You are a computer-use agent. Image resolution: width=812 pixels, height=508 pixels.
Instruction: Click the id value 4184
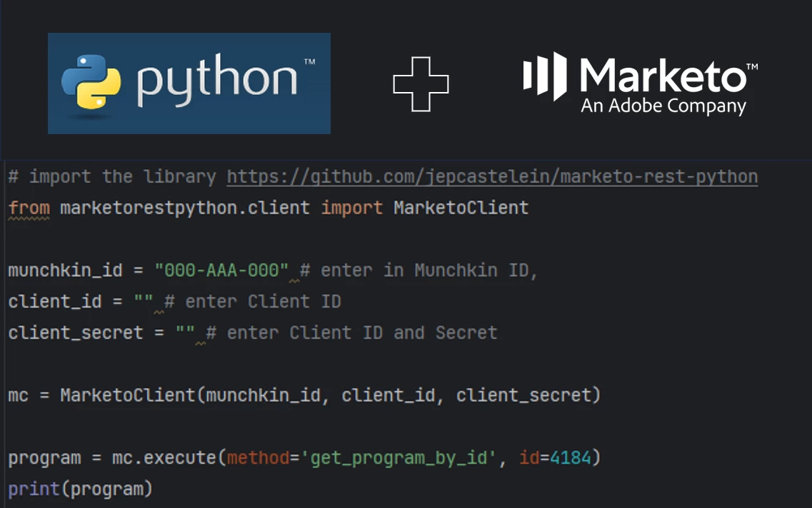(570, 458)
